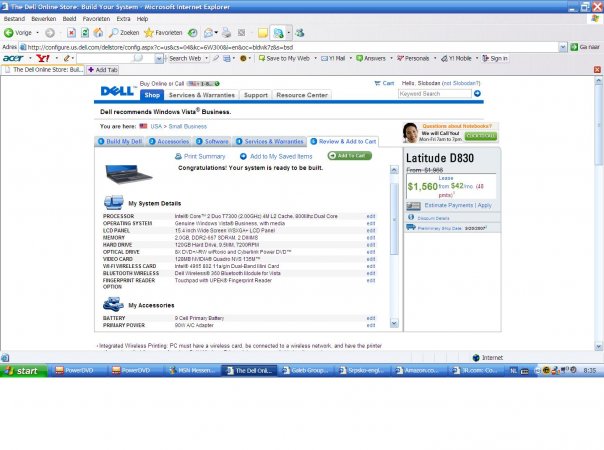Click the address URL field
Screen dimensions: 604x450
tap(293, 47)
